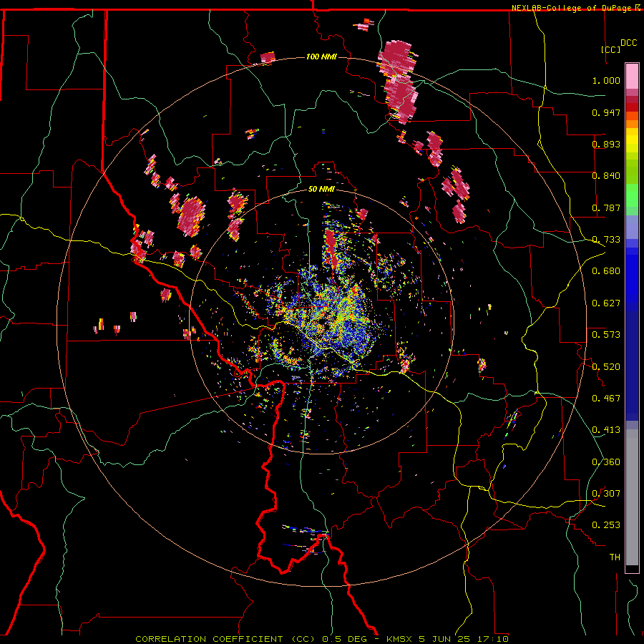Select the 0.573 scale value

click(x=606, y=335)
